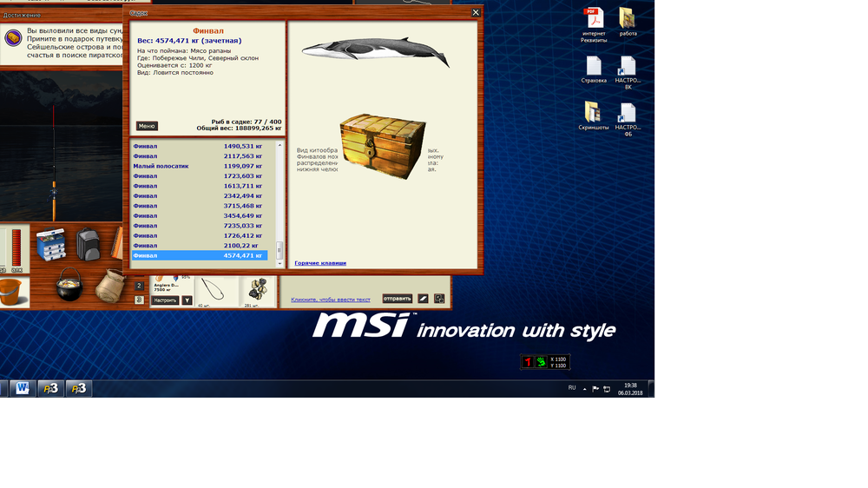Click the chat window icon right of the eraser

(439, 299)
